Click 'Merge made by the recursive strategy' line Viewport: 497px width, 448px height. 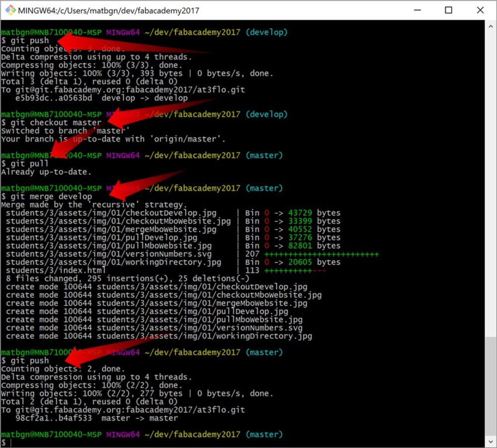tap(94, 205)
